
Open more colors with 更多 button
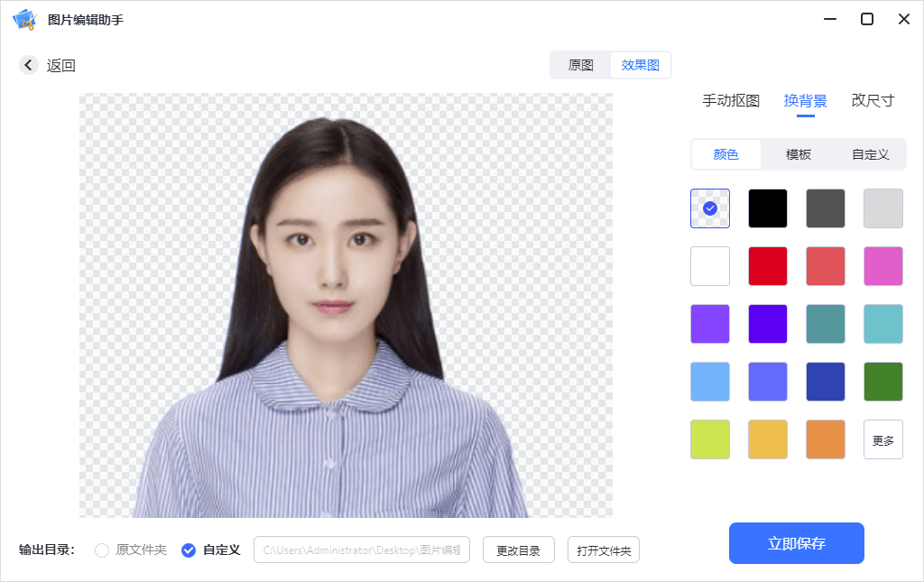(x=883, y=439)
